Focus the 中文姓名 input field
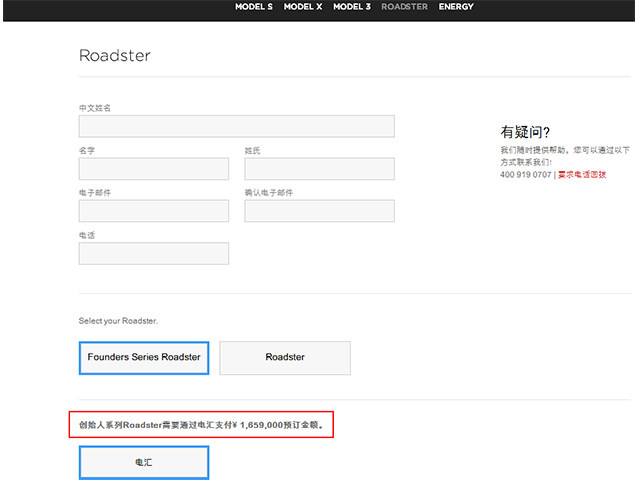640x480 pixels. coord(236,126)
